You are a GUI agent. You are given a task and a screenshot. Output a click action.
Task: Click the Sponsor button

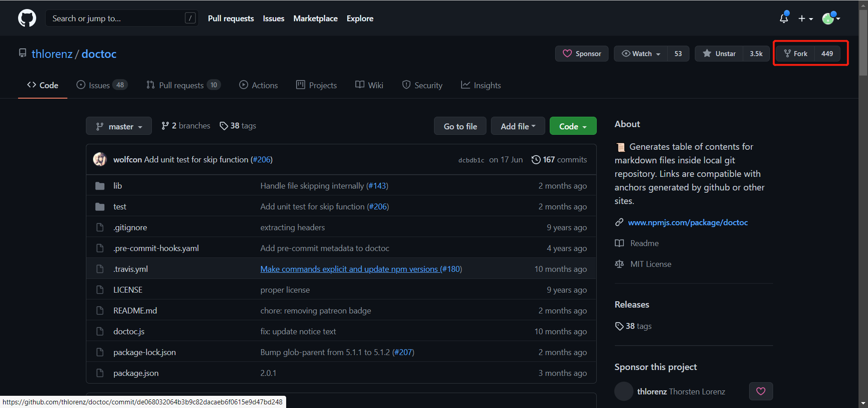click(x=582, y=53)
